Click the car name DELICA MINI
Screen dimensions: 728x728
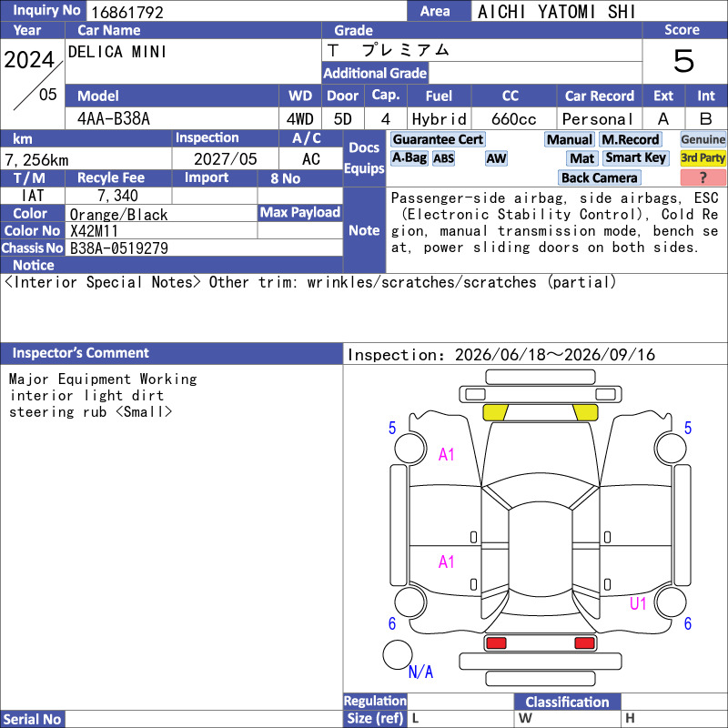click(117, 52)
